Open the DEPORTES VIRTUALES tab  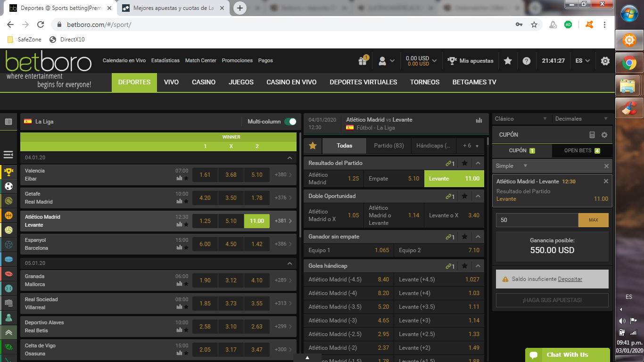tap(363, 82)
